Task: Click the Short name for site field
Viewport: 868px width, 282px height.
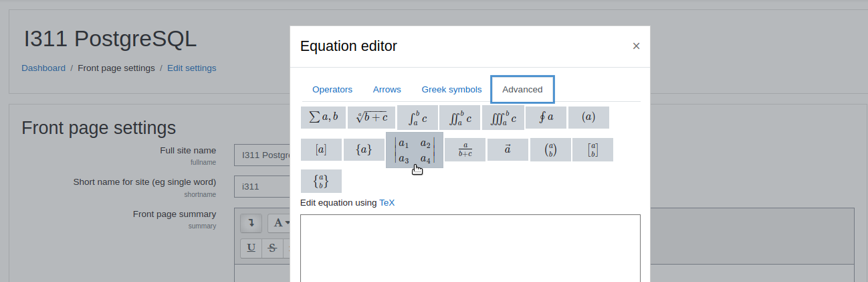Action: pyautogui.click(x=262, y=187)
